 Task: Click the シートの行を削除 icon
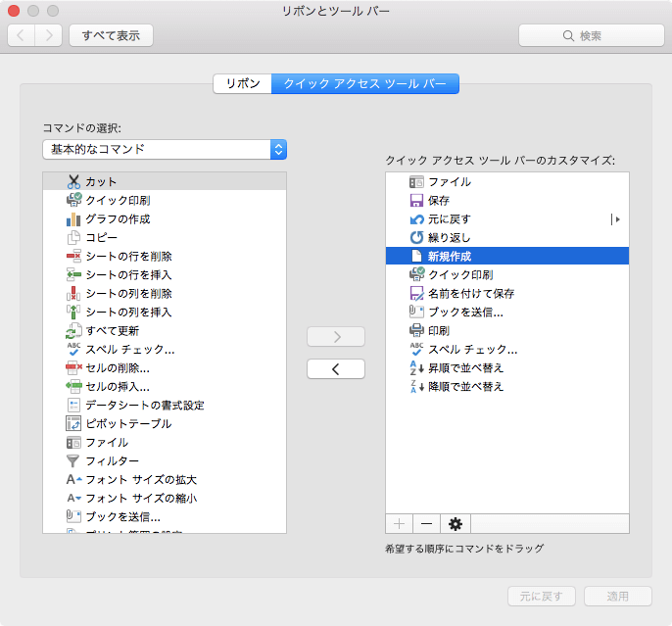(x=73, y=257)
